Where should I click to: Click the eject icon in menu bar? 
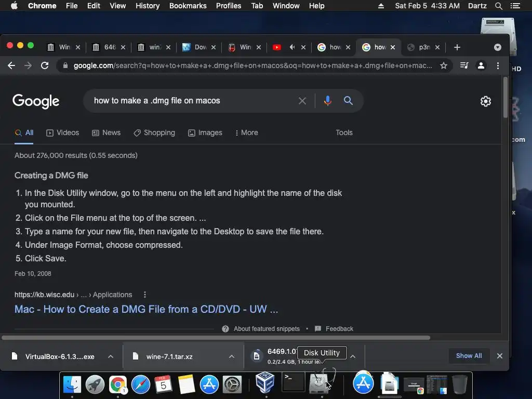[381, 6]
